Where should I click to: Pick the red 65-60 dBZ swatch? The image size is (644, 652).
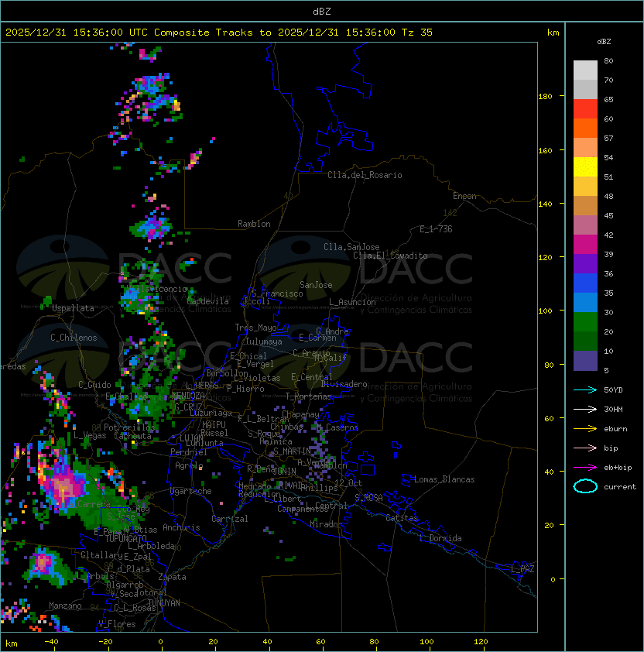pyautogui.click(x=585, y=109)
